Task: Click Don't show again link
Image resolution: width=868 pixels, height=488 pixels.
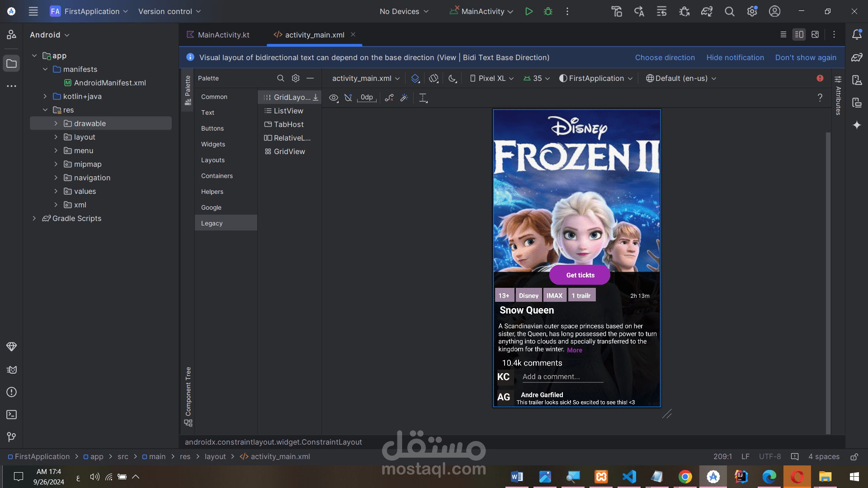Action: 806,57
